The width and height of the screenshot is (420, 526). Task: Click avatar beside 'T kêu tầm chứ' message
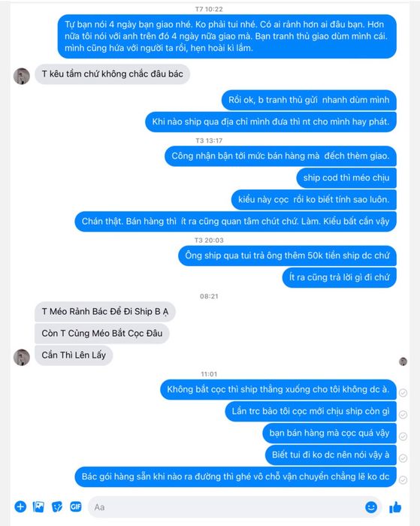[22, 76]
